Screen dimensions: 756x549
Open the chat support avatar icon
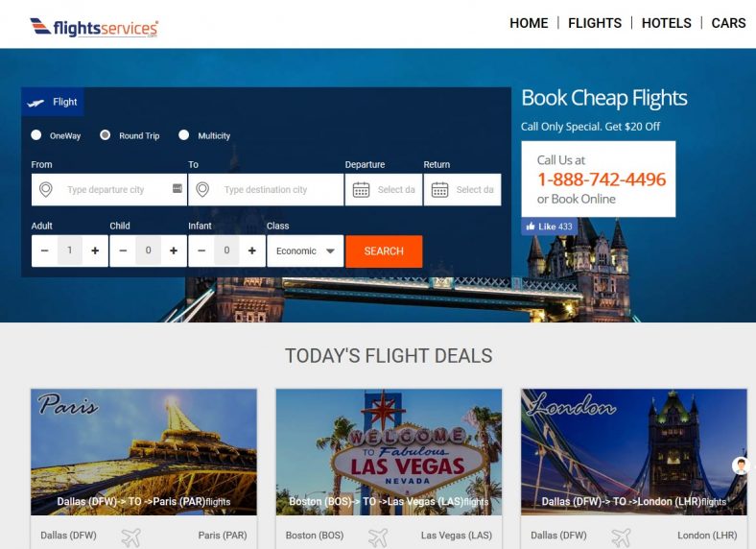[740, 465]
